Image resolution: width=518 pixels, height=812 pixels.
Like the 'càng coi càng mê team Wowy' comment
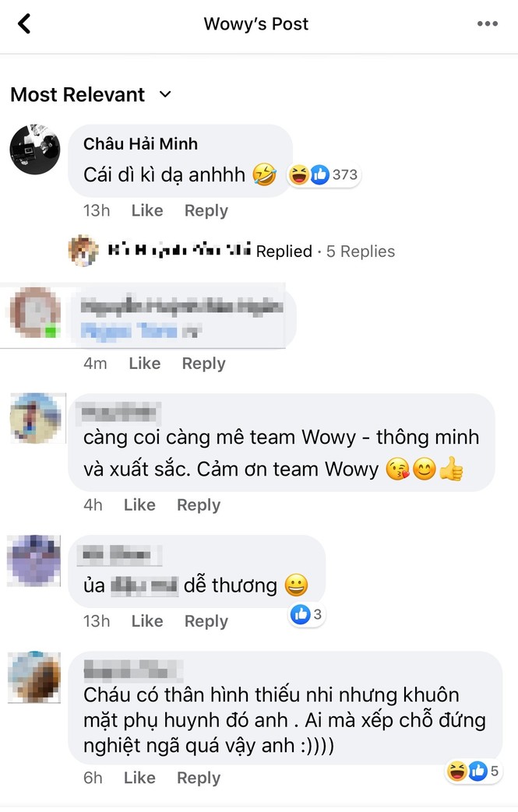coord(139,505)
